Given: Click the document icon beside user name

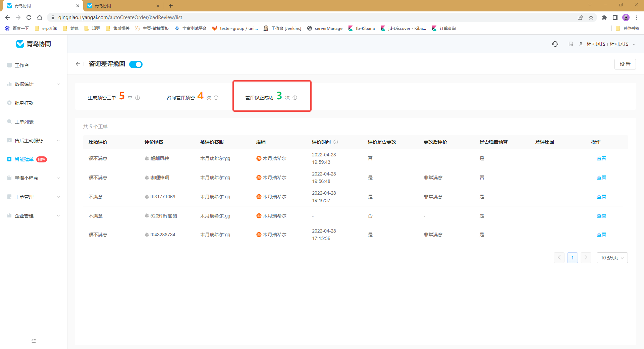Looking at the screenshot, I should point(571,44).
